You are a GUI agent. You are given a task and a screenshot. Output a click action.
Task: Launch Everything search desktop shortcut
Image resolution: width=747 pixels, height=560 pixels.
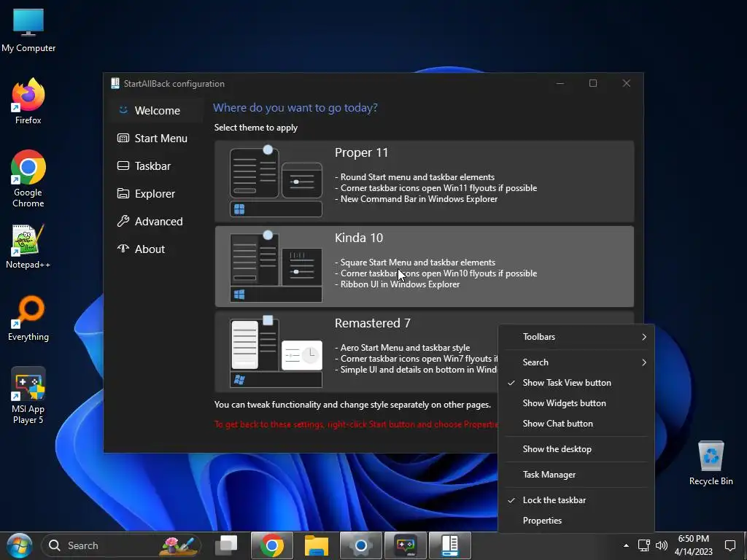click(x=28, y=319)
